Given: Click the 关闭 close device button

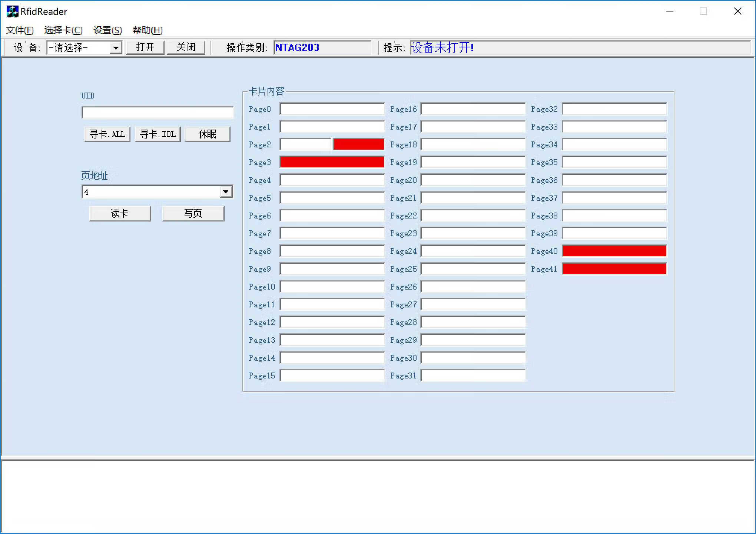Looking at the screenshot, I should coord(186,47).
